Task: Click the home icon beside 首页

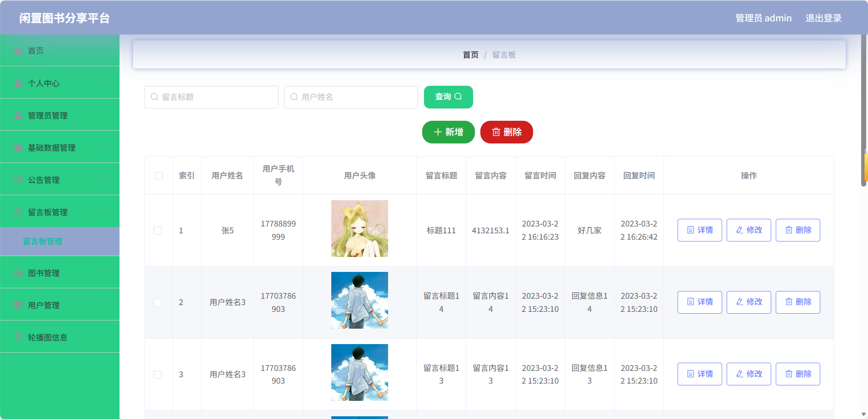Action: [18, 51]
